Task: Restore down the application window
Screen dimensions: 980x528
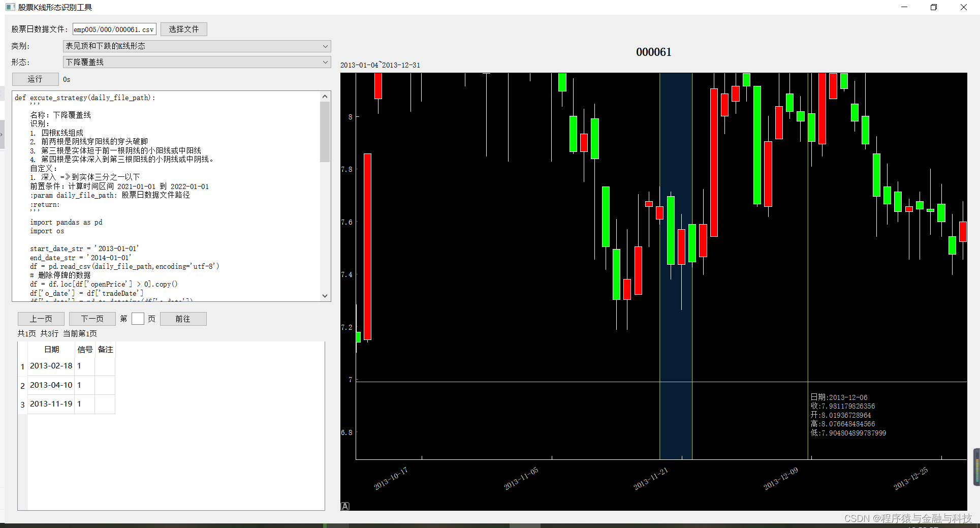Action: point(934,7)
